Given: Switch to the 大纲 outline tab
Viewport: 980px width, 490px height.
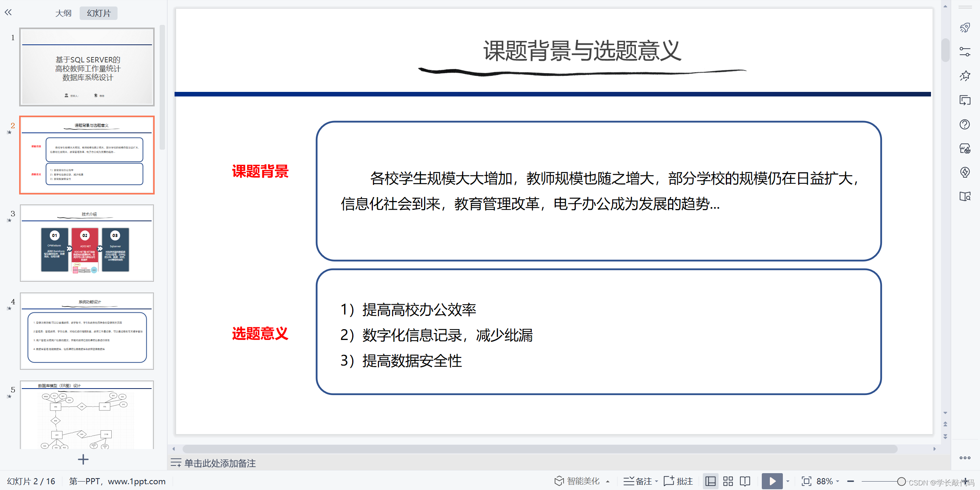Looking at the screenshot, I should (63, 13).
